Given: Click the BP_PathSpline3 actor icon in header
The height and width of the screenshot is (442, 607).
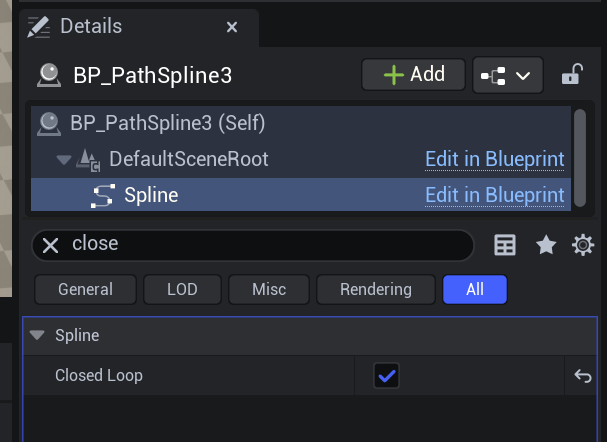Looking at the screenshot, I should pyautogui.click(x=49, y=75).
